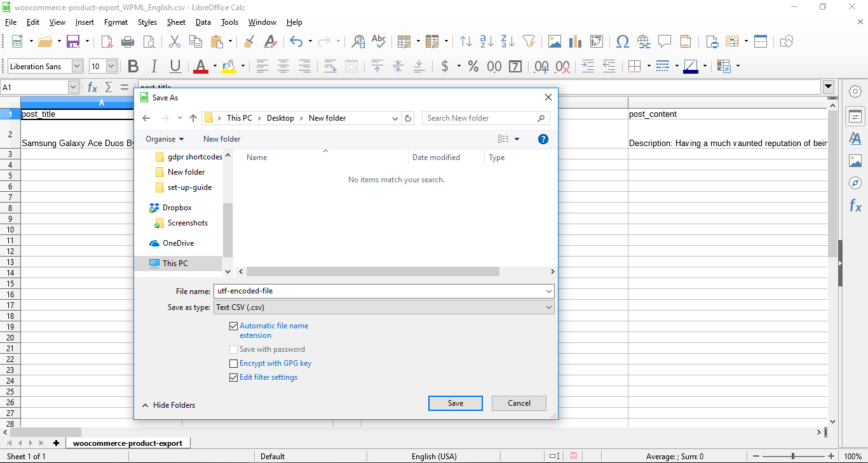The height and width of the screenshot is (463, 868).
Task: Select the woocommerce-product-export sheet tab
Action: 127,443
